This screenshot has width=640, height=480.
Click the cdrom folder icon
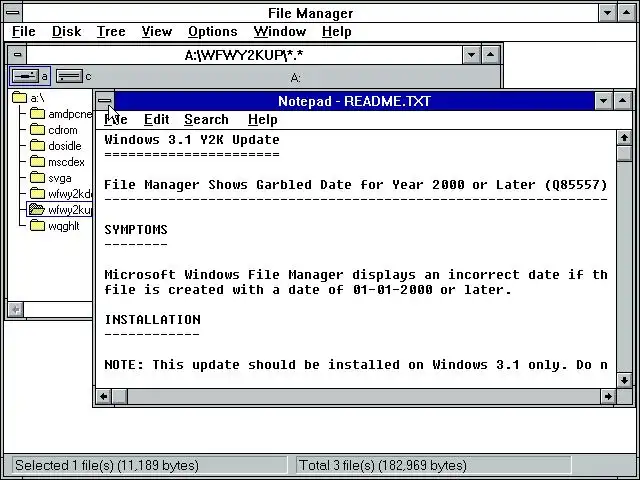click(x=37, y=130)
